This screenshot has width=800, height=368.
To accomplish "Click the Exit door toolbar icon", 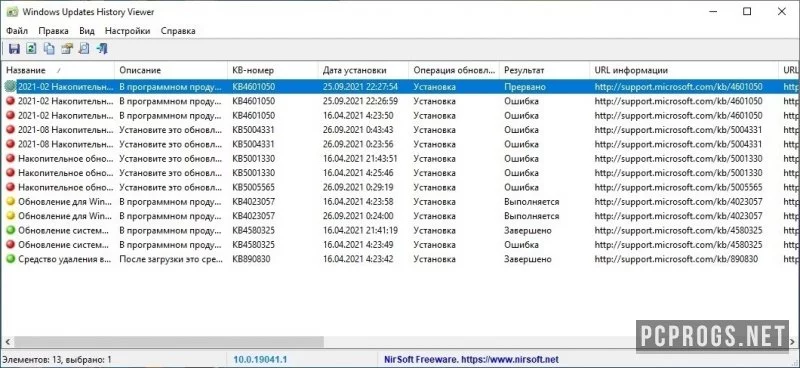I will (102, 49).
